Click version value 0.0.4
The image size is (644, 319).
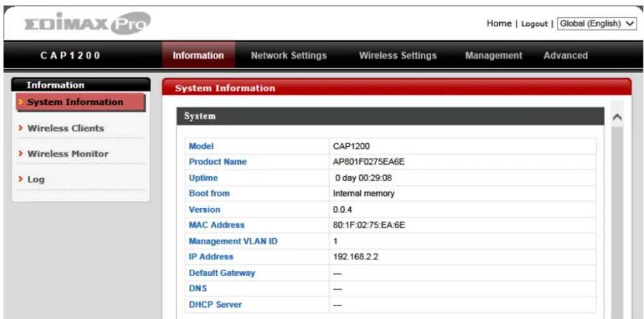343,209
